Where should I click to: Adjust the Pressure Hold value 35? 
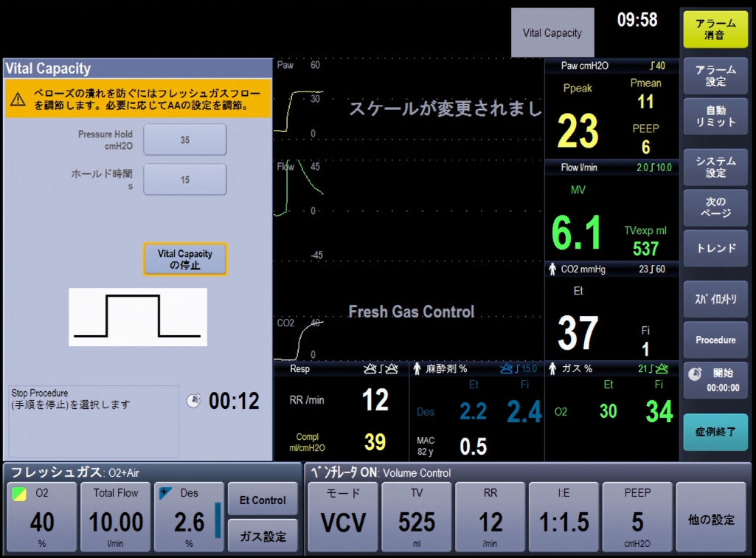[185, 140]
